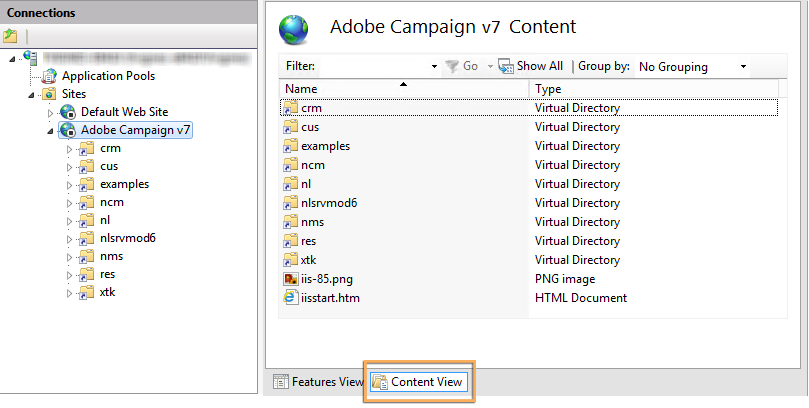Image resolution: width=809 pixels, height=408 pixels.
Task: Open the Group by No Grouping dropdown
Action: [x=692, y=67]
